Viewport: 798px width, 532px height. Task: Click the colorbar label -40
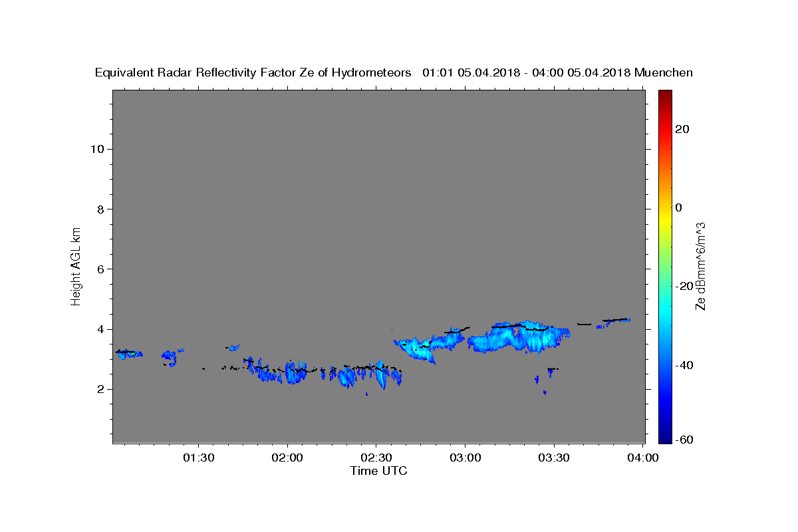click(x=683, y=364)
